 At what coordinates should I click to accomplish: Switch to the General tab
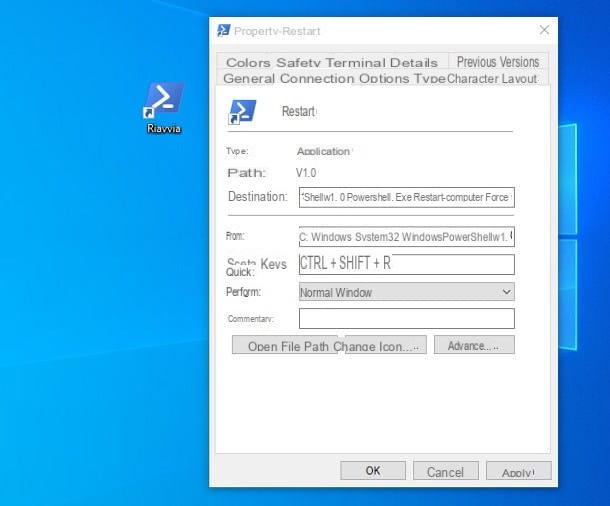click(x=249, y=78)
